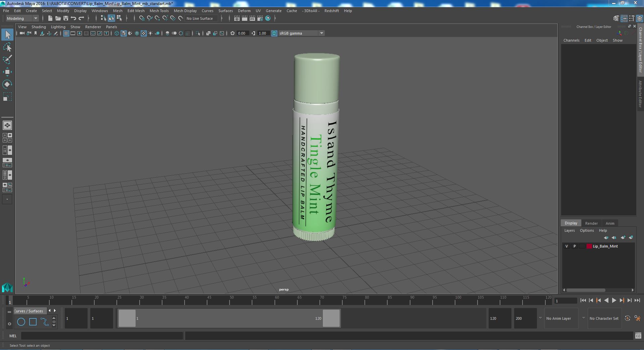Open the Render View window
The width and height of the screenshot is (644, 350).
[237, 18]
